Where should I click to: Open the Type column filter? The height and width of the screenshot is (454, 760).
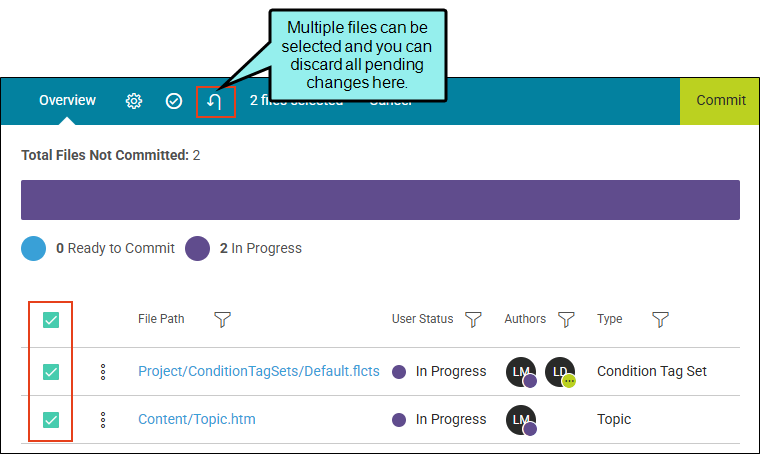pyautogui.click(x=660, y=319)
